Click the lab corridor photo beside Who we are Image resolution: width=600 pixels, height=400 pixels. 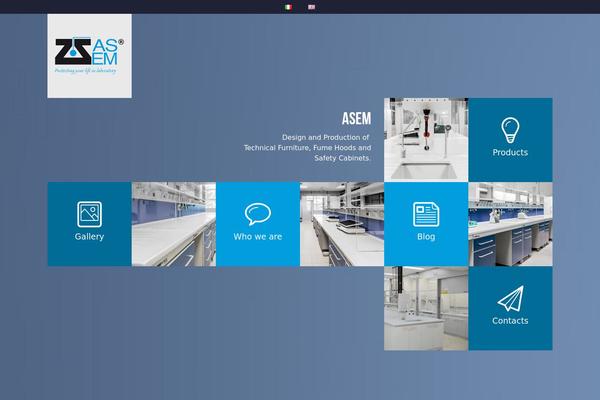(x=342, y=224)
